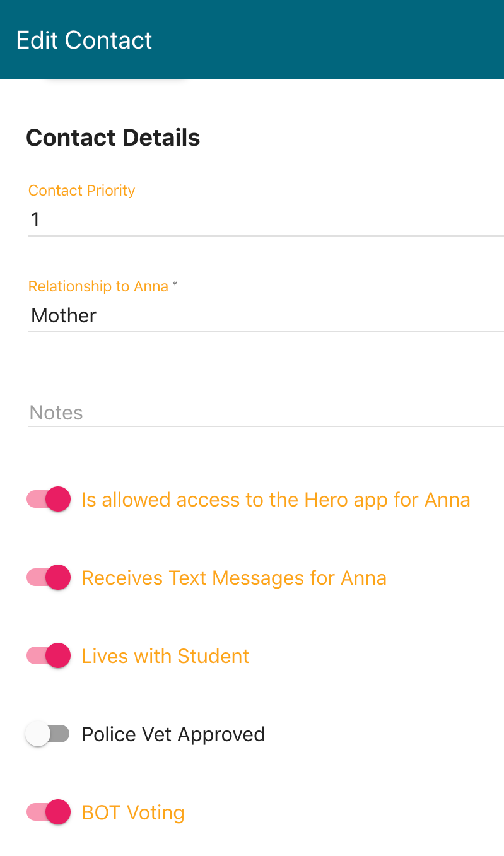Open the Relationship dropdown showing Mother
Viewport: 504px width, 856px height.
265,315
